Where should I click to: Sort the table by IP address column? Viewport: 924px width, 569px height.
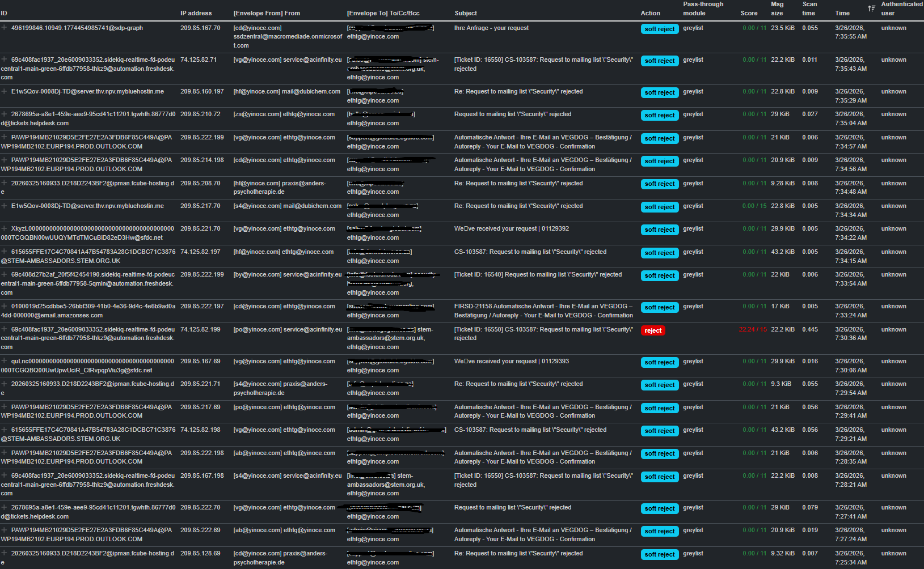[196, 13]
